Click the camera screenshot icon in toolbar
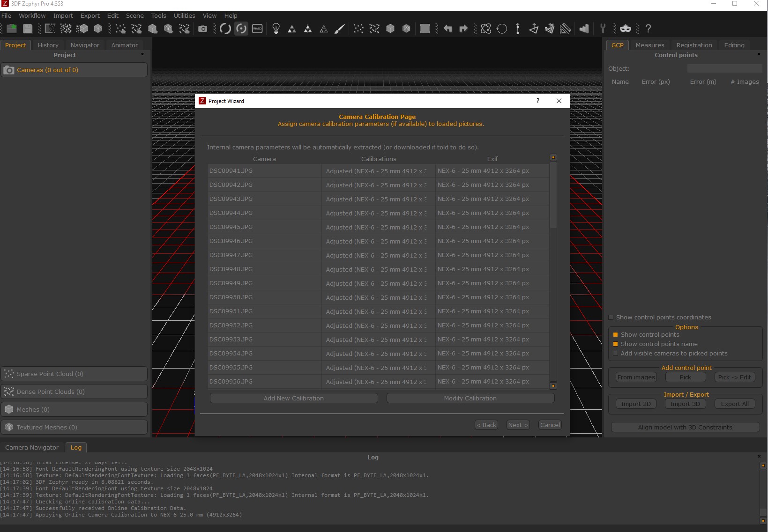 point(202,29)
